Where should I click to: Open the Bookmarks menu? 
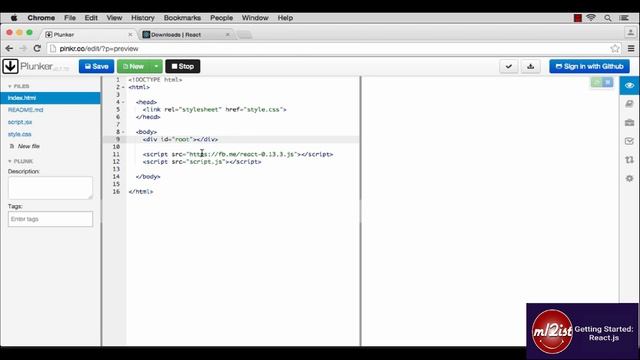pos(182,18)
